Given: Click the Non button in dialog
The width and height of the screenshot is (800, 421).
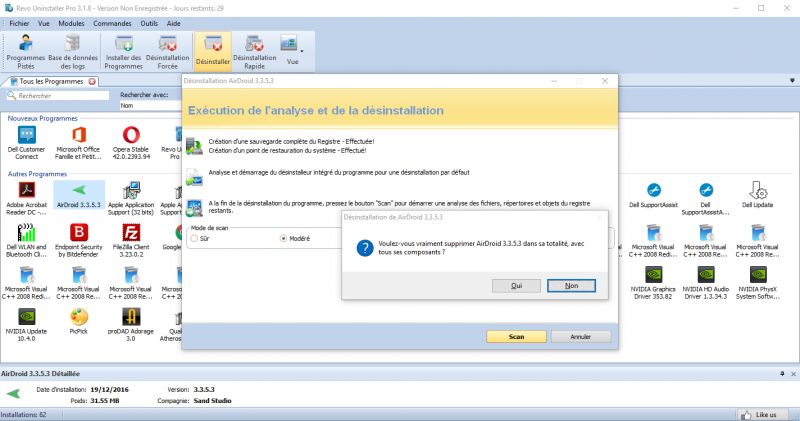Looking at the screenshot, I should (572, 285).
